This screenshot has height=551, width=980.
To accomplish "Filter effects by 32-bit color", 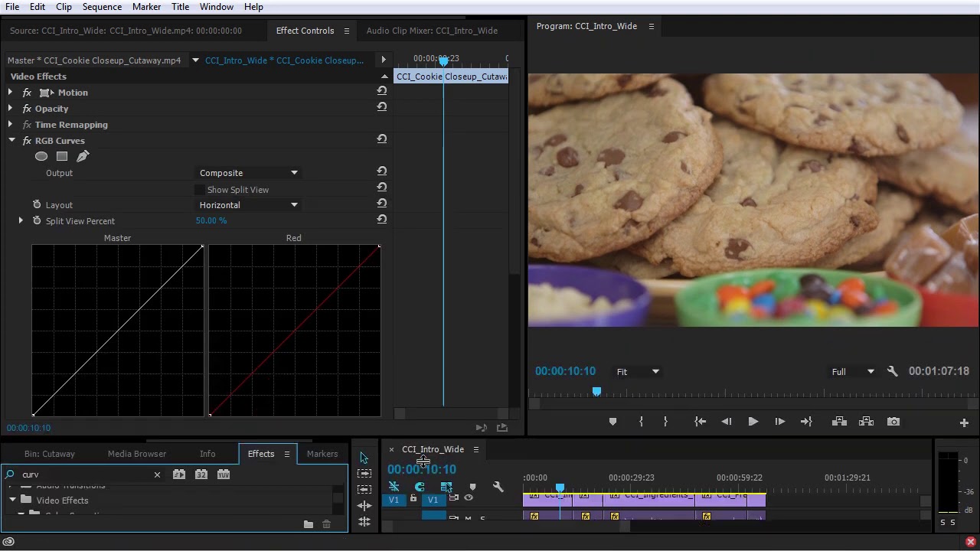I will coord(201,474).
